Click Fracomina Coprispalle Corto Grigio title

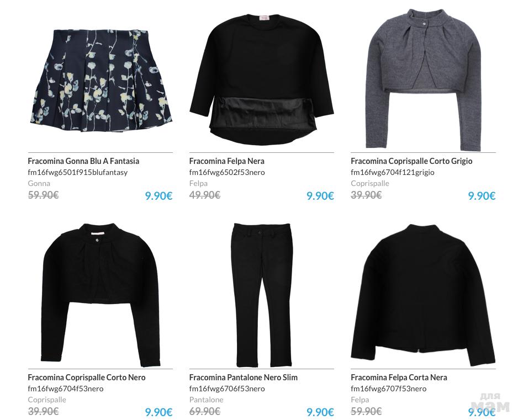point(411,161)
